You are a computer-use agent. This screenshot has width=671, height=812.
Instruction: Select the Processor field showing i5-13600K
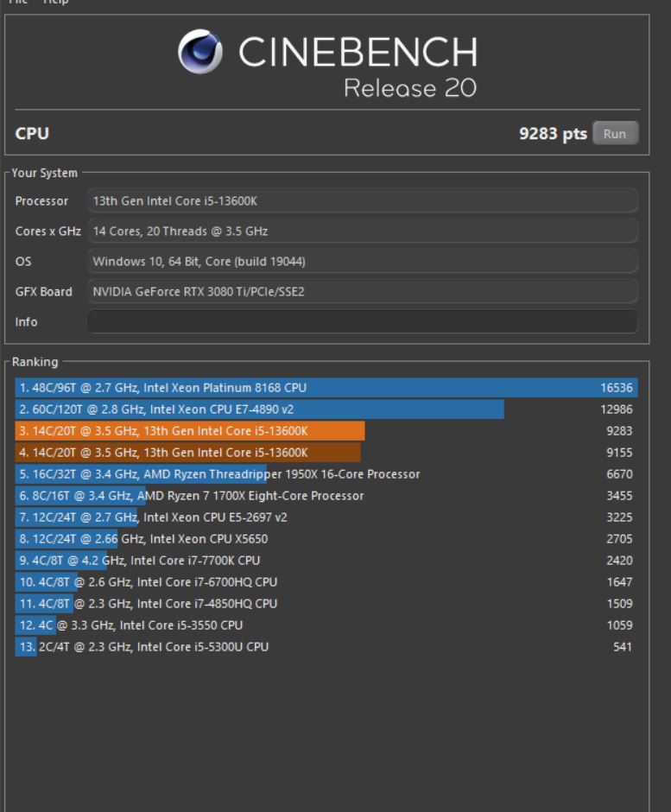(363, 201)
